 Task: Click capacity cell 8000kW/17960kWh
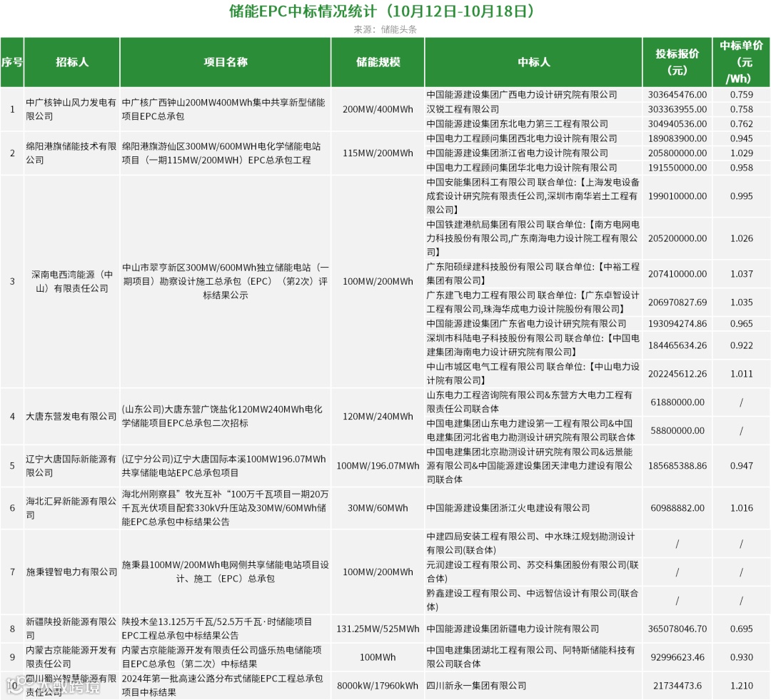378,686
